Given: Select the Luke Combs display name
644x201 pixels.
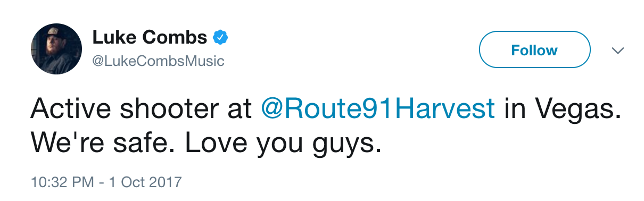Looking at the screenshot, I should [x=150, y=37].
